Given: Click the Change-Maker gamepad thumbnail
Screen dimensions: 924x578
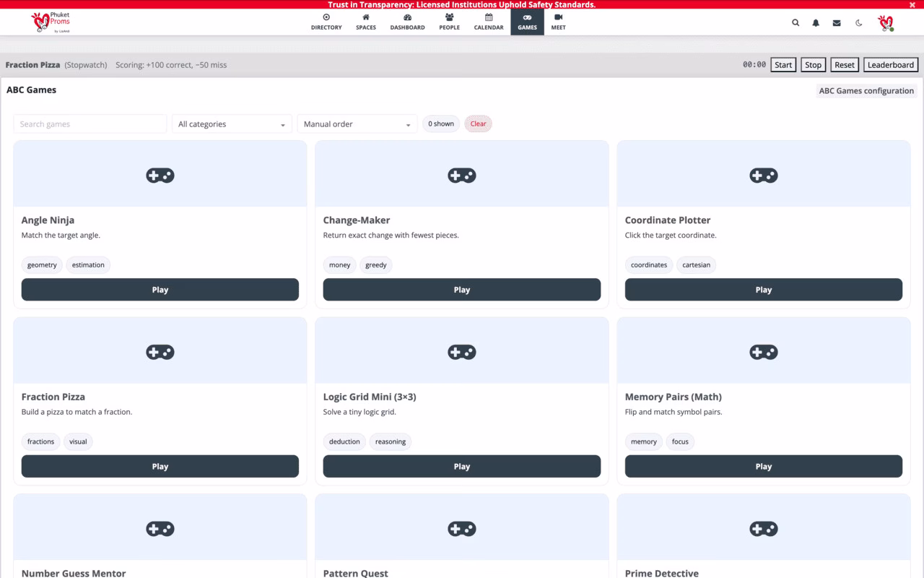Looking at the screenshot, I should (x=462, y=175).
